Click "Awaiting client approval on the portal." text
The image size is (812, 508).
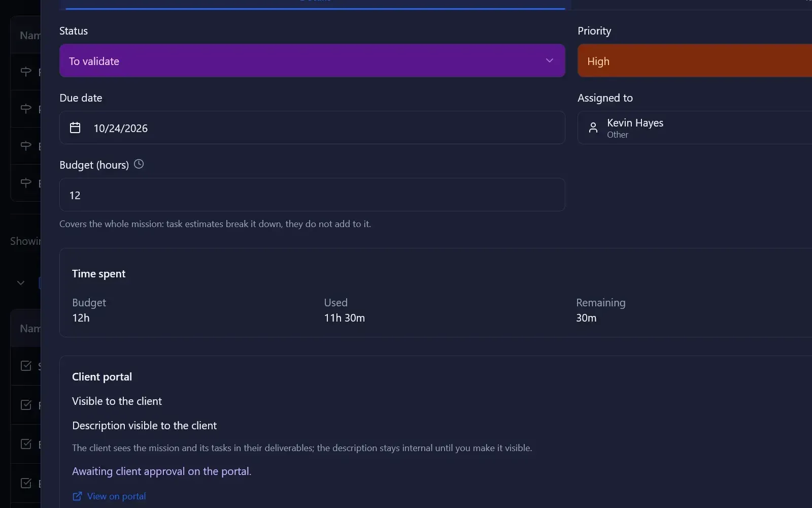pyautogui.click(x=161, y=471)
